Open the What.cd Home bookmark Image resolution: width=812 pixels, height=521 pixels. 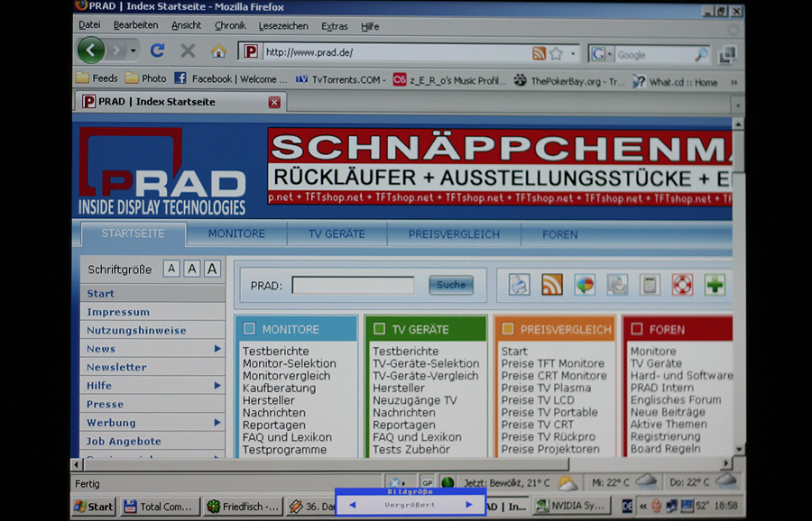[x=675, y=82]
